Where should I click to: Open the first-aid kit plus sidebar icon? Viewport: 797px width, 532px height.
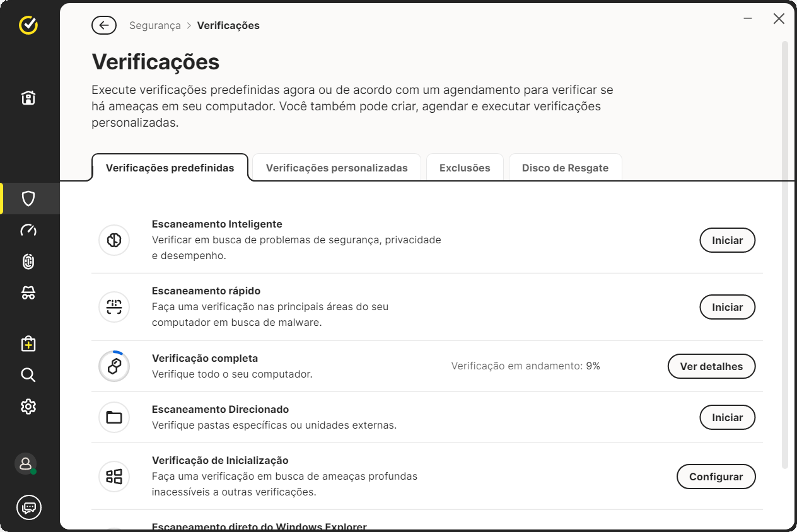point(28,344)
